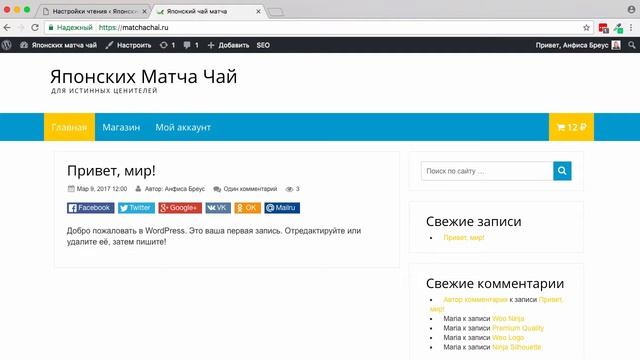Open the Магазин menu item
This screenshot has height=360, width=640.
(x=121, y=127)
